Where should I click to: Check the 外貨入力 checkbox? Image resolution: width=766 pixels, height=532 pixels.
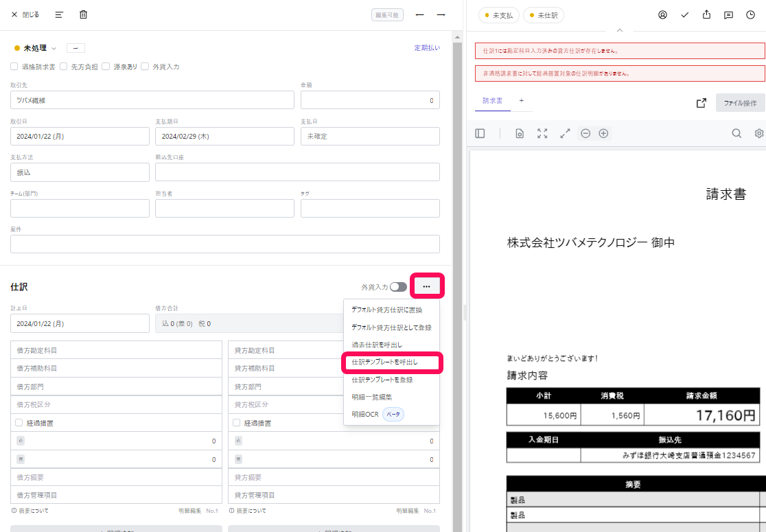coord(145,67)
